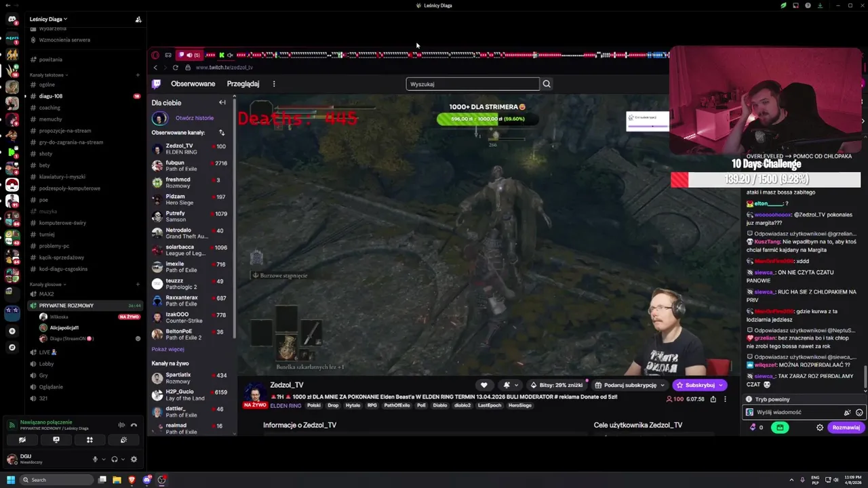The width and height of the screenshot is (868, 488).
Task: Expand headphone output options arrow
Action: pos(123,459)
